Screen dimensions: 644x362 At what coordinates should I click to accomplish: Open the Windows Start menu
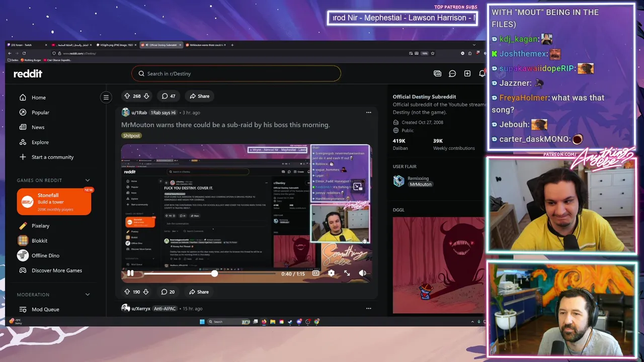(x=202, y=322)
